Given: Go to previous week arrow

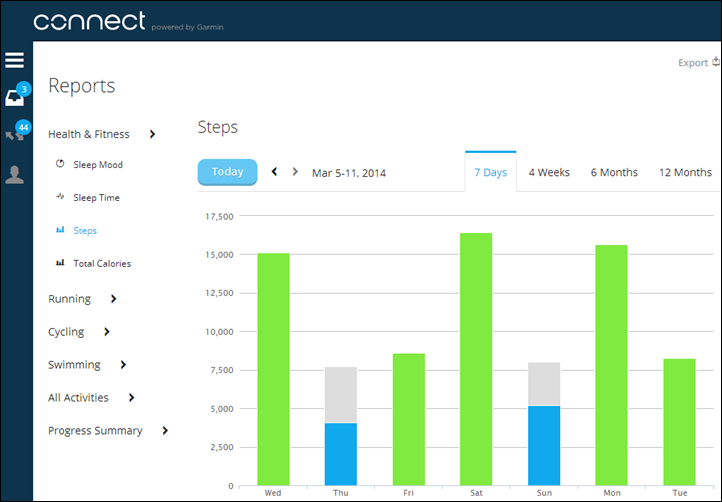Looking at the screenshot, I should click(275, 172).
